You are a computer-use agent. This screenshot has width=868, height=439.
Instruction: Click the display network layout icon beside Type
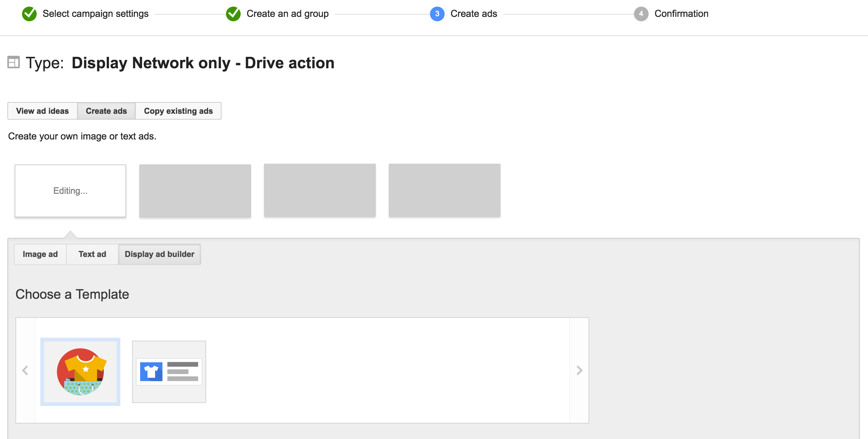point(14,62)
